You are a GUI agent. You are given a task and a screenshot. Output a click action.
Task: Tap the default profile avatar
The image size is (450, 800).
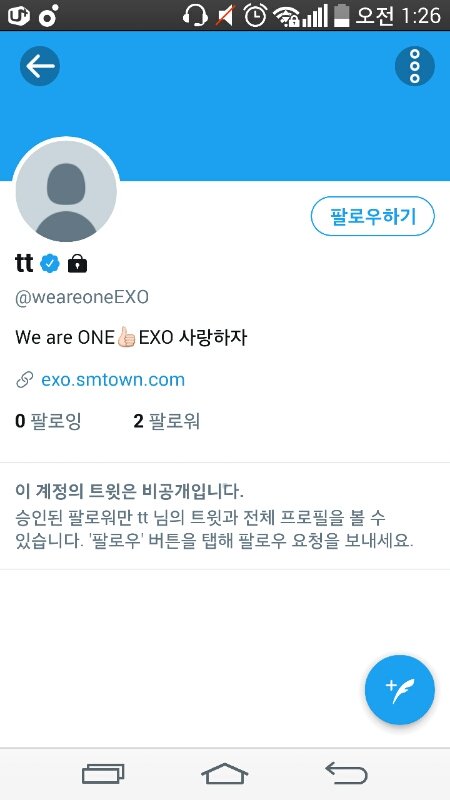(66, 191)
